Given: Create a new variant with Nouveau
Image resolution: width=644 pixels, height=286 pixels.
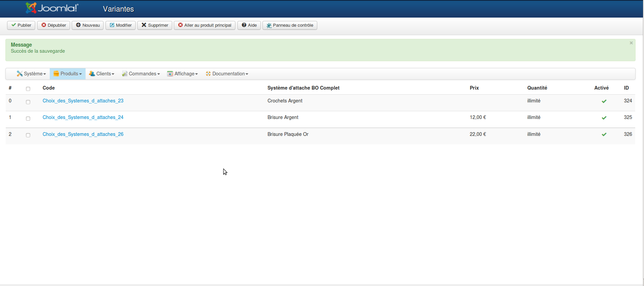Looking at the screenshot, I should (88, 25).
